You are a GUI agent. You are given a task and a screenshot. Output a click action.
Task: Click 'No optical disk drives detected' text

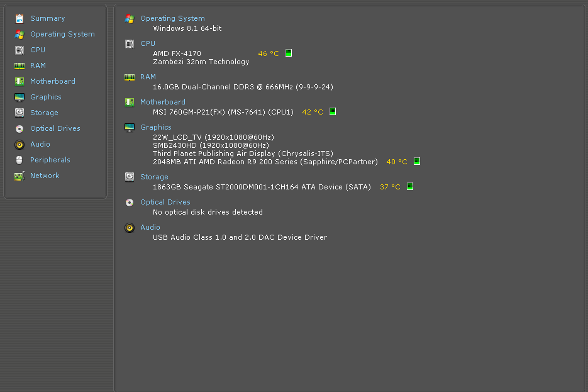208,212
